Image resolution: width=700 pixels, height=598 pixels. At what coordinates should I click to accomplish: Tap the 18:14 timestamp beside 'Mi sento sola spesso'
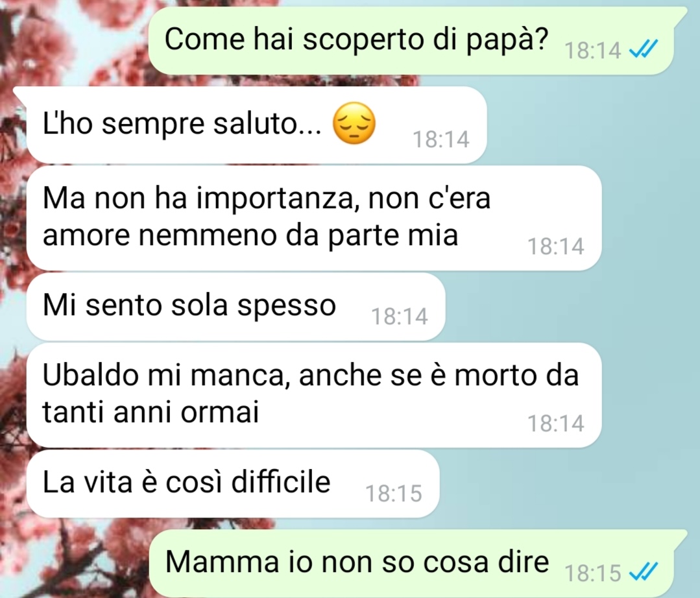click(x=399, y=317)
